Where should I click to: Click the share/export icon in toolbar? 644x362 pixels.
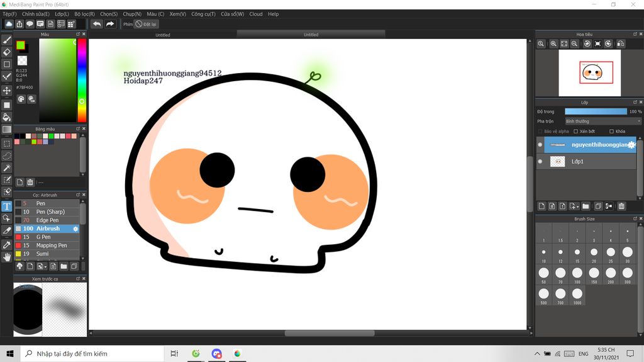tap(19, 24)
